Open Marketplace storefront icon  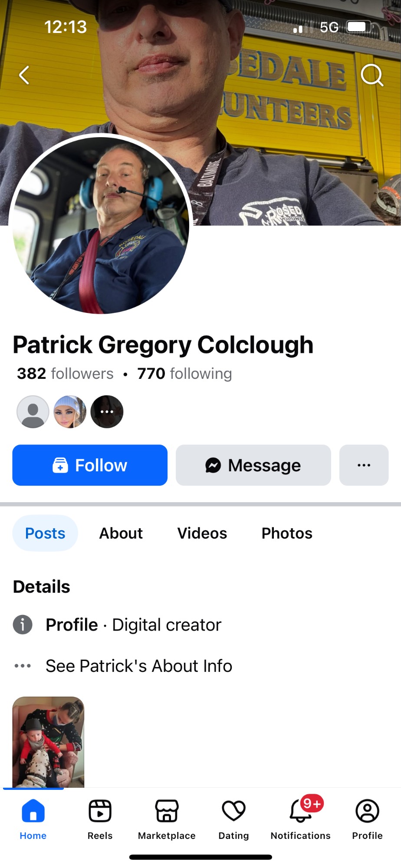167,811
